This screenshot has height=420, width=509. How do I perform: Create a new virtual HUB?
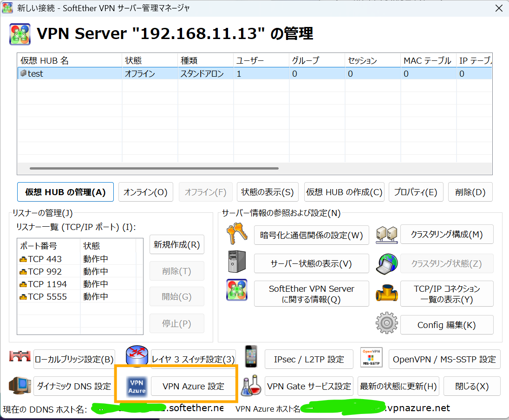(x=344, y=192)
